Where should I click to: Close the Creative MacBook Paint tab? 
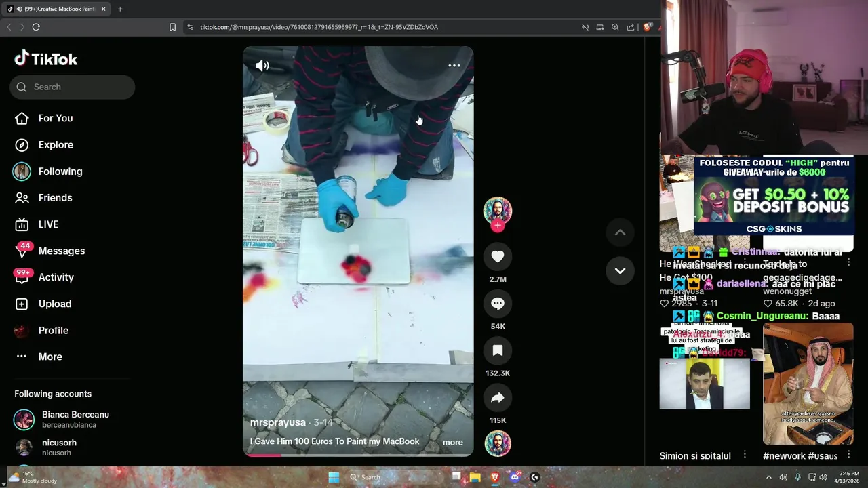(x=103, y=9)
